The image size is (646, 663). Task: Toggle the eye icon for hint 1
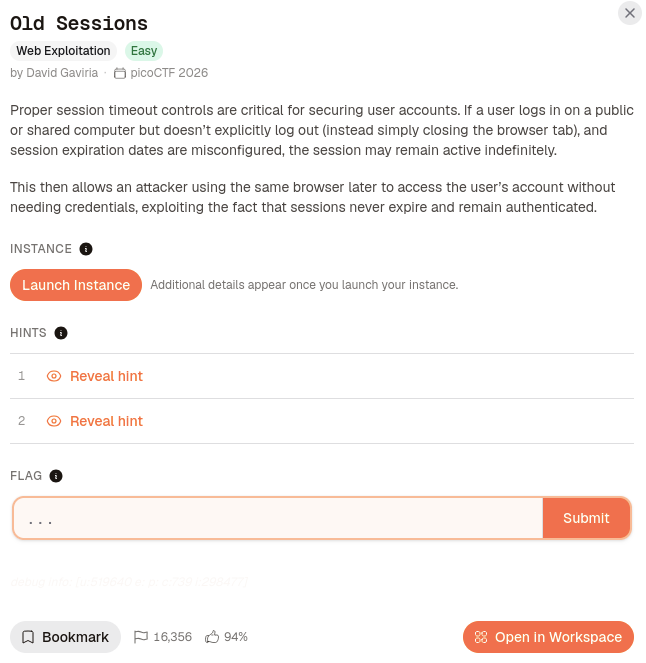coord(54,376)
